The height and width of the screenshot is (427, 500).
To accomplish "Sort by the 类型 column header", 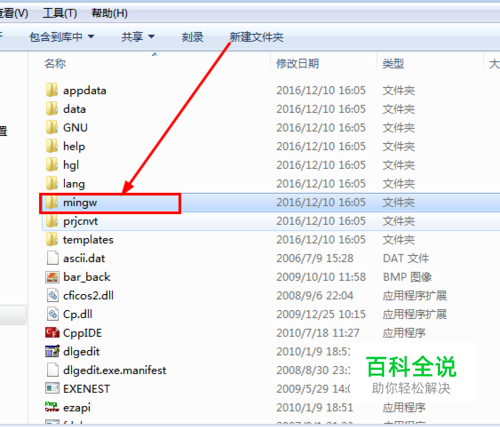I will click(x=393, y=63).
